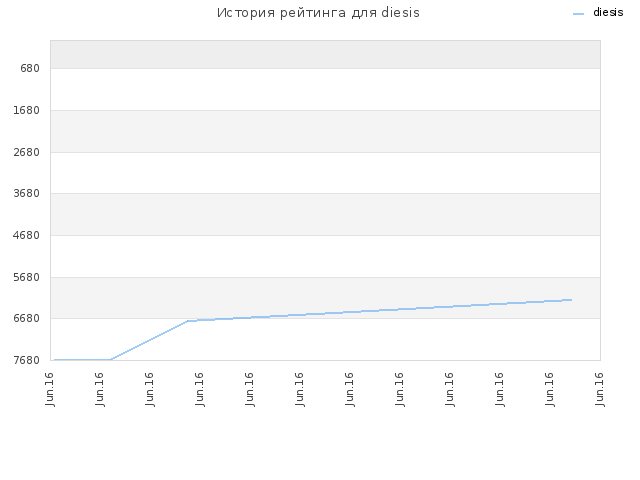
Task: Click the right end of the rating line
Action: [571, 300]
